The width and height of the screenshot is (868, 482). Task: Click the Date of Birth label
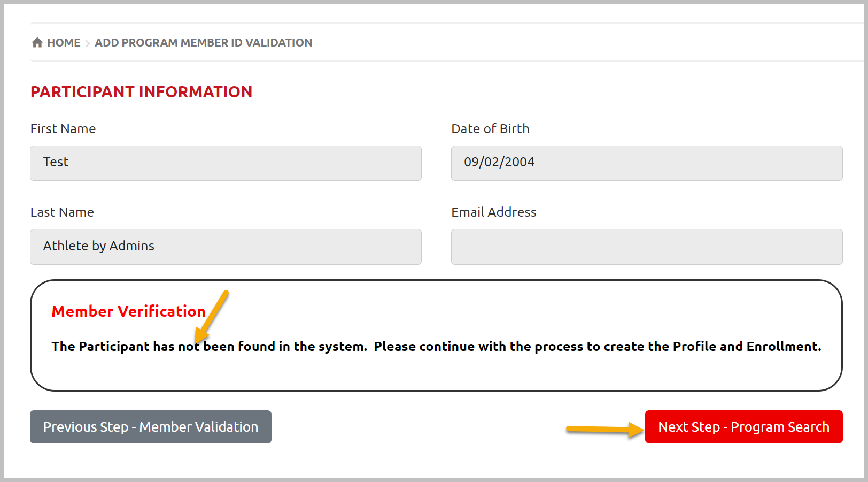tap(490, 129)
